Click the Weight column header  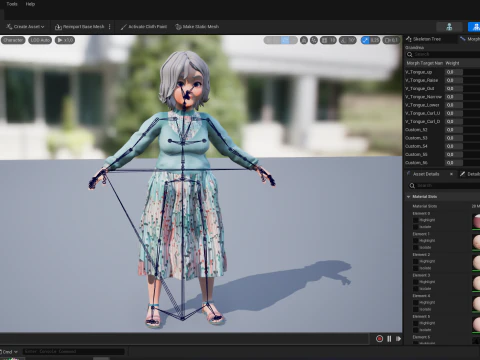click(452, 63)
